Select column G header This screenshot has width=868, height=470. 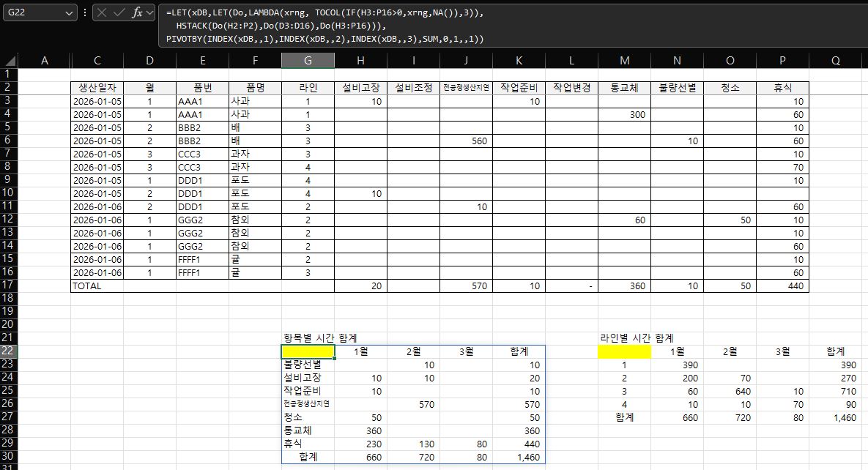tap(308, 61)
